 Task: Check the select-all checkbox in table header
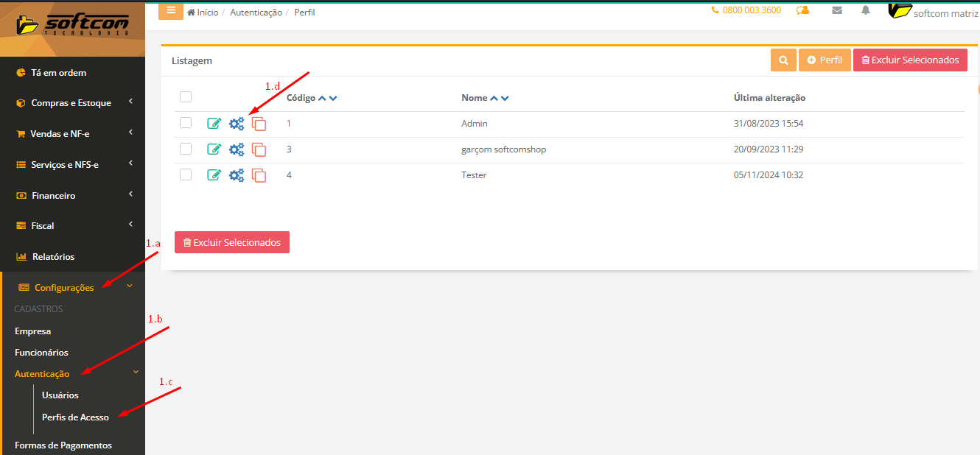(186, 97)
